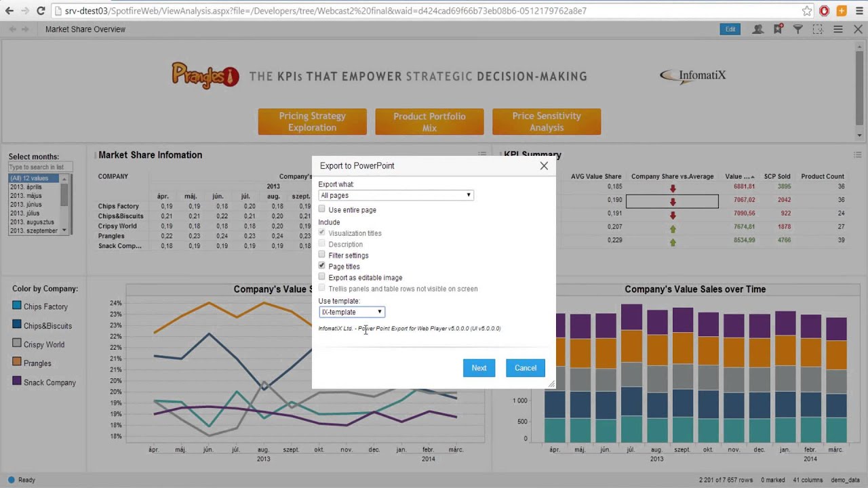Click the grey forward arrow in Spotfire toolbar
Image resolution: width=868 pixels, height=488 pixels.
(25, 29)
